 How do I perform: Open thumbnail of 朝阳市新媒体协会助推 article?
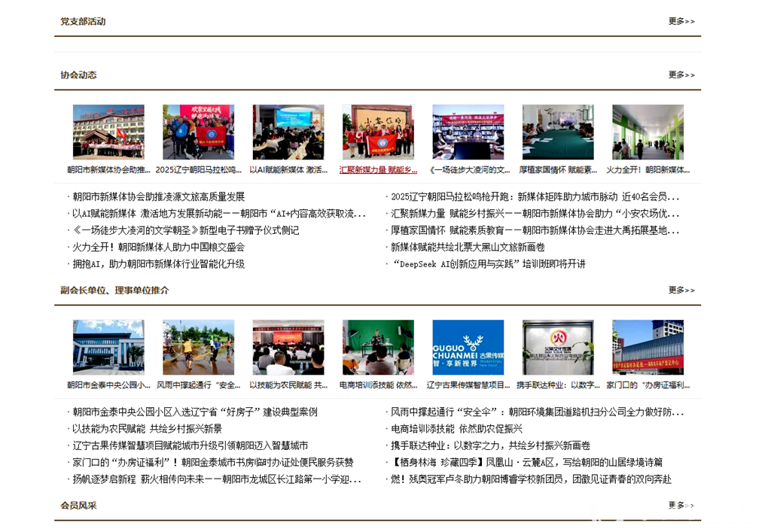tap(108, 132)
